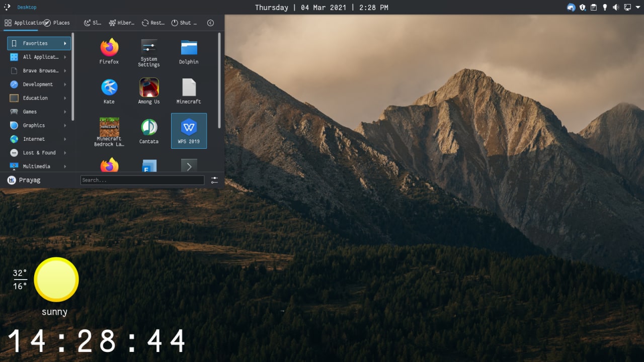Launch the Kate text editor
The height and width of the screenshot is (362, 644).
click(109, 91)
